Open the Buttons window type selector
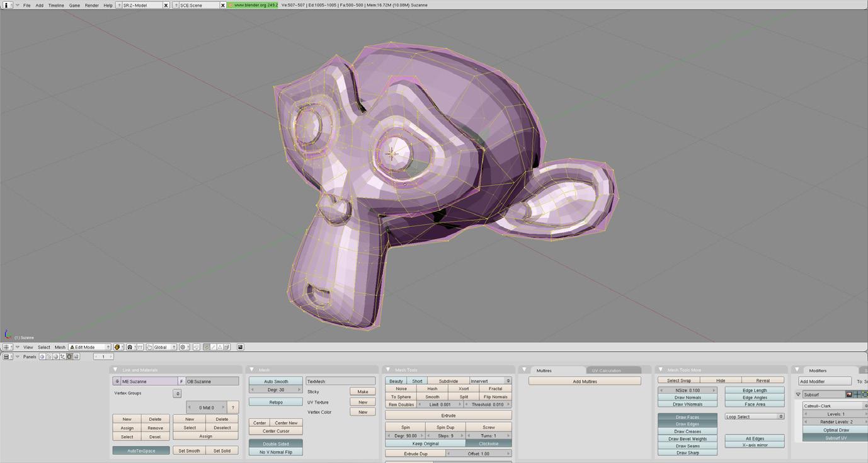 coord(8,357)
